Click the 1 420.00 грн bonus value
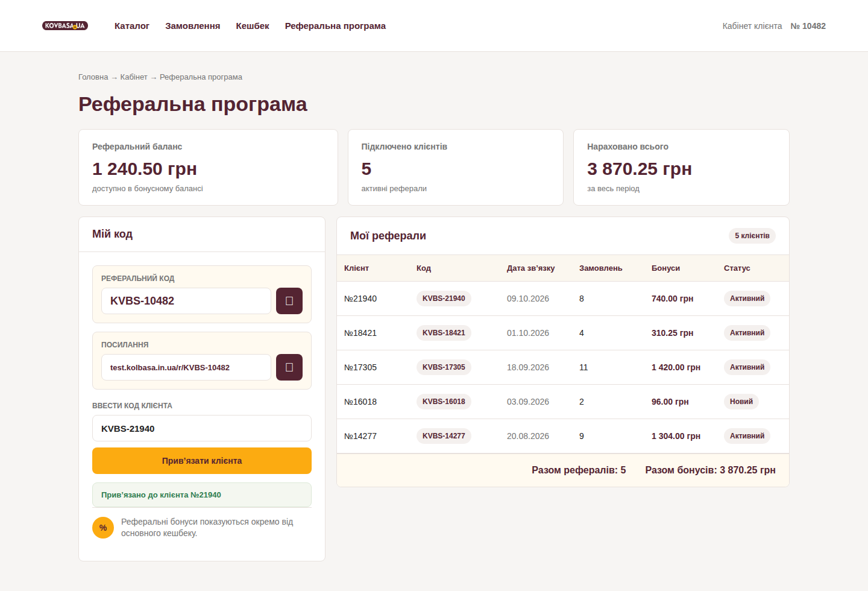The image size is (868, 591). coord(676,367)
